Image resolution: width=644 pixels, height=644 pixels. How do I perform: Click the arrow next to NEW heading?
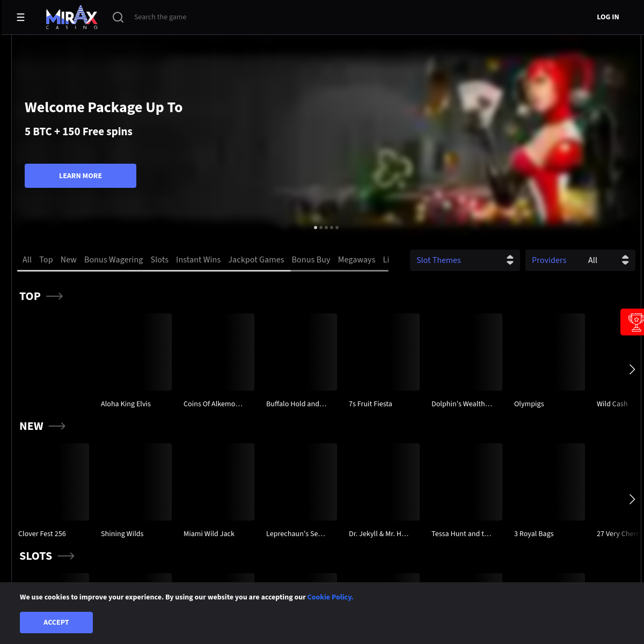[x=57, y=426]
